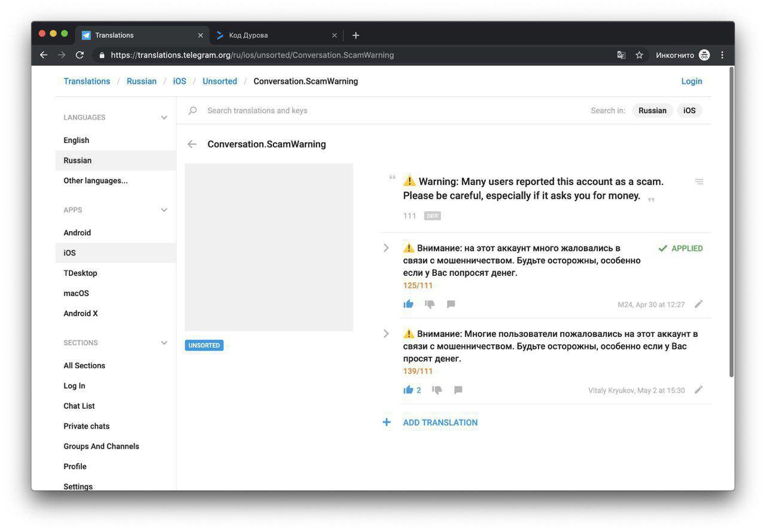Screen dimensions: 766x532
Task: Click the blue UNSORTED tag
Action: (204, 345)
